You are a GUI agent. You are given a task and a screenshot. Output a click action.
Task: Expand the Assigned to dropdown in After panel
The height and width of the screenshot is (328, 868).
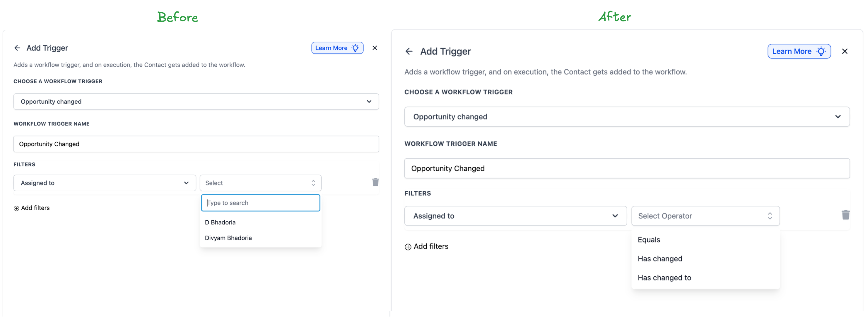point(515,216)
